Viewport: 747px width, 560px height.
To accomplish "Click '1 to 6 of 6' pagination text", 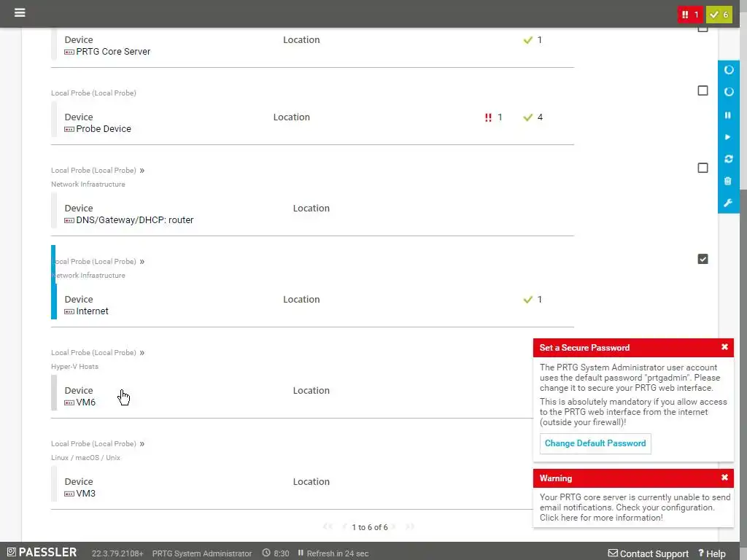I will click(x=370, y=527).
